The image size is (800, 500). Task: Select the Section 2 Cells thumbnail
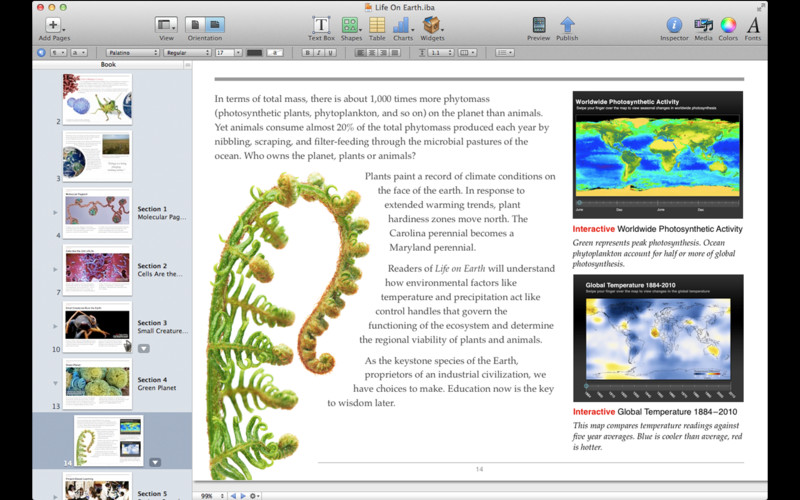click(97, 269)
